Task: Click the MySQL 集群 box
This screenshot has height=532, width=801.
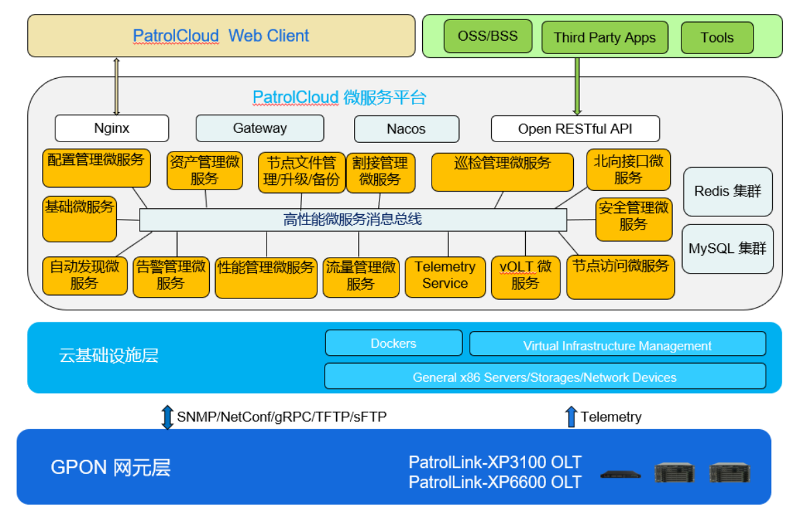Action: [x=728, y=248]
